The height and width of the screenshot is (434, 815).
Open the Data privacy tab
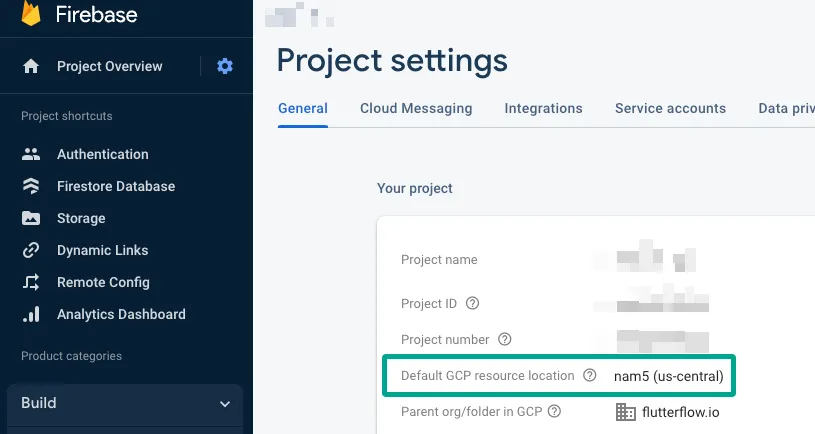(786, 108)
